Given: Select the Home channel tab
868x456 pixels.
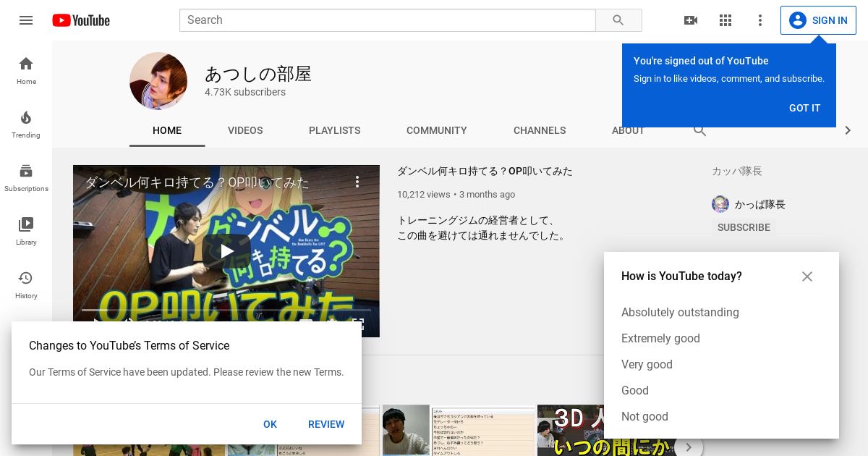Looking at the screenshot, I should pos(167,130).
